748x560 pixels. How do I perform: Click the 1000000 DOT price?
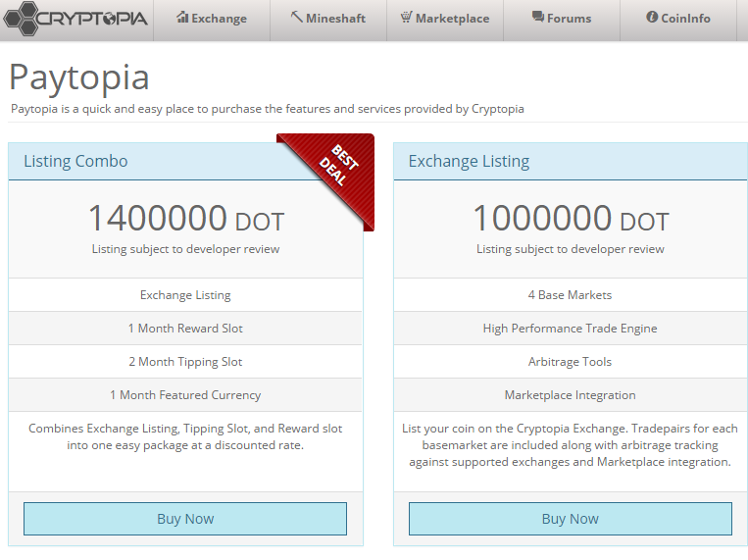[571, 218]
